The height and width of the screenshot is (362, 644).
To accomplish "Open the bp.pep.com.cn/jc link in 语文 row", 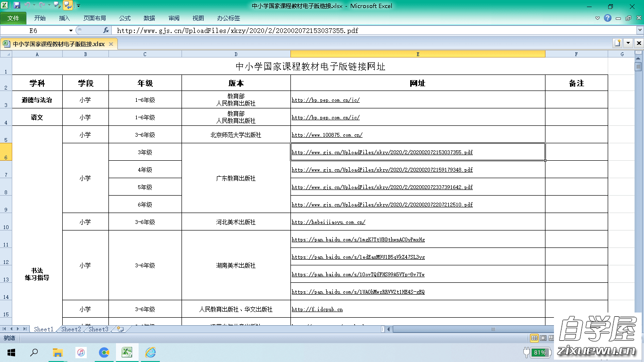I will tap(326, 117).
